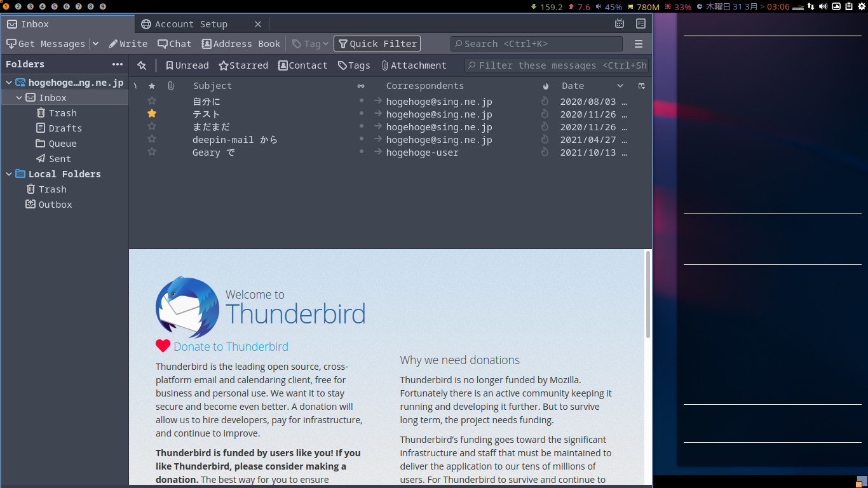Sort by read status column icon
The height and width of the screenshot is (488, 868).
[361, 86]
